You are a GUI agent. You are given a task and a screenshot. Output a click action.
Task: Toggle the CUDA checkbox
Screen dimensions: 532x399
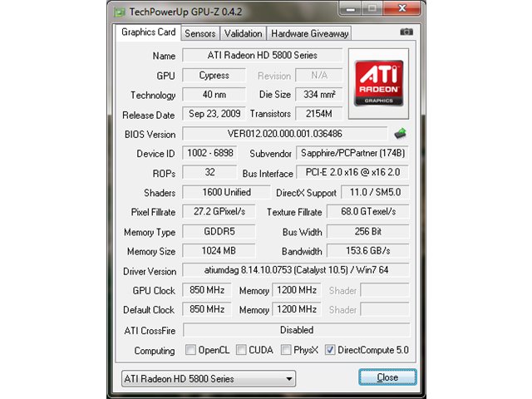point(241,350)
